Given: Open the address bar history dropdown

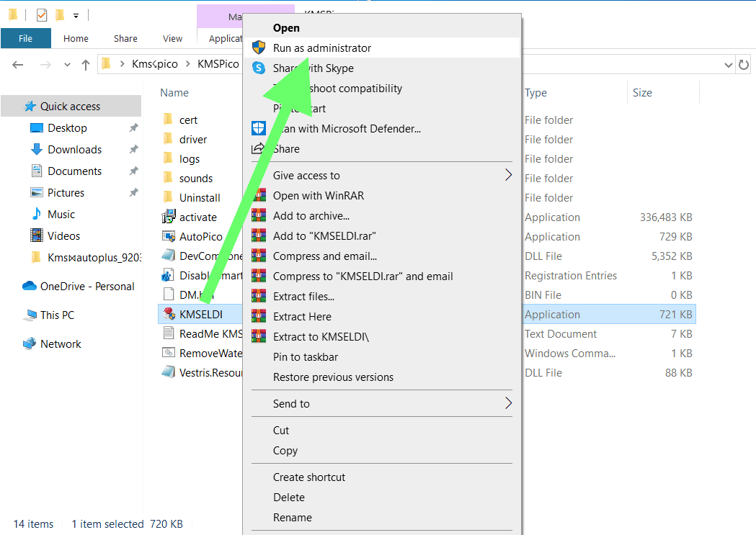Looking at the screenshot, I should click(x=728, y=65).
